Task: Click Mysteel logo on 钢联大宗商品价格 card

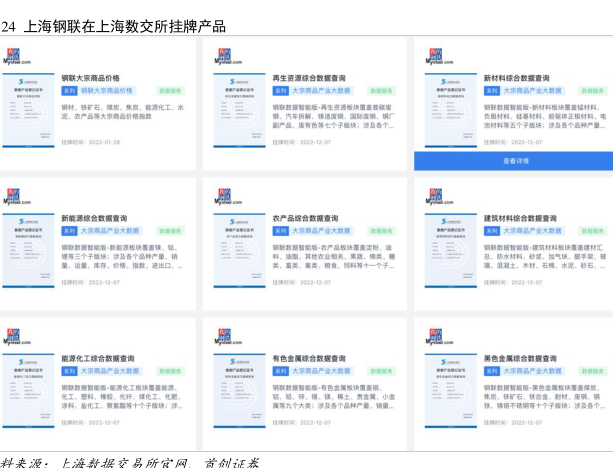Action: point(17,57)
